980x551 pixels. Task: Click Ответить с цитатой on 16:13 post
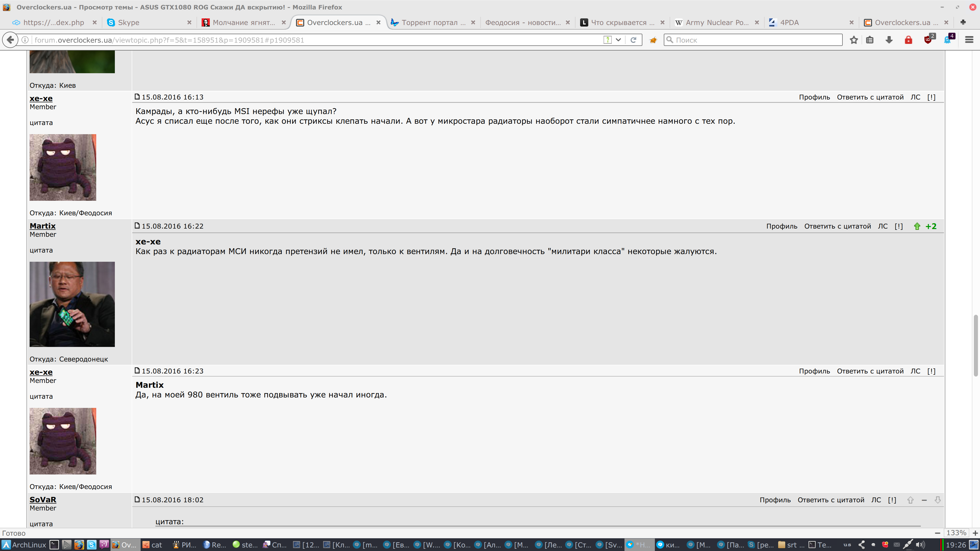(870, 97)
